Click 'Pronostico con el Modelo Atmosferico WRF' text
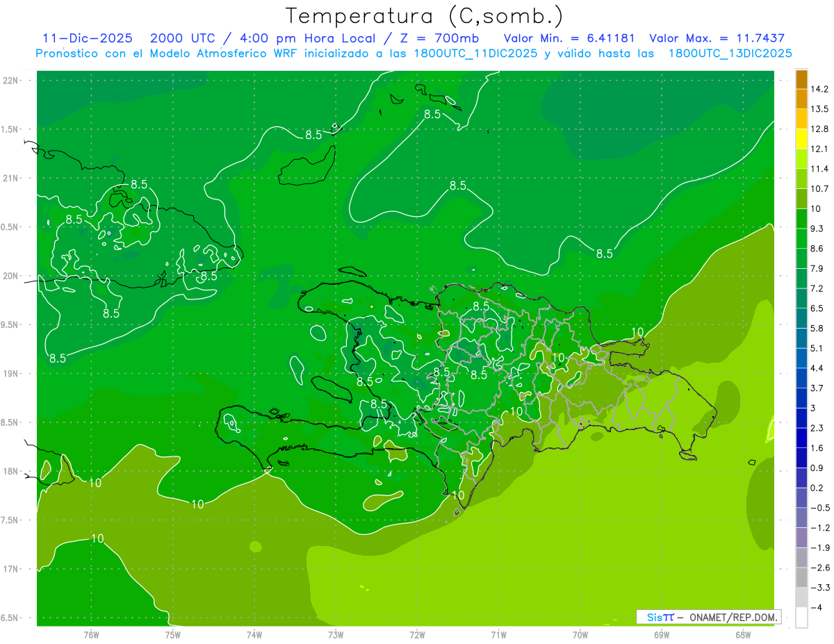The image size is (834, 644). pyautogui.click(x=168, y=53)
